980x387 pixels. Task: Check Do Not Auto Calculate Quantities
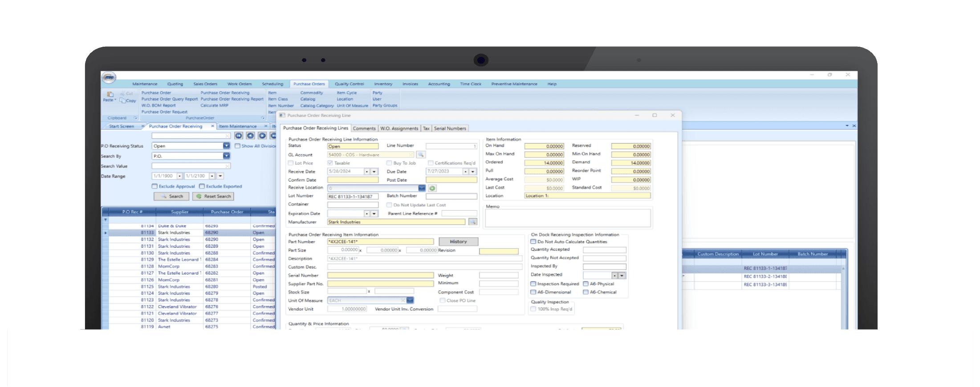tap(533, 242)
